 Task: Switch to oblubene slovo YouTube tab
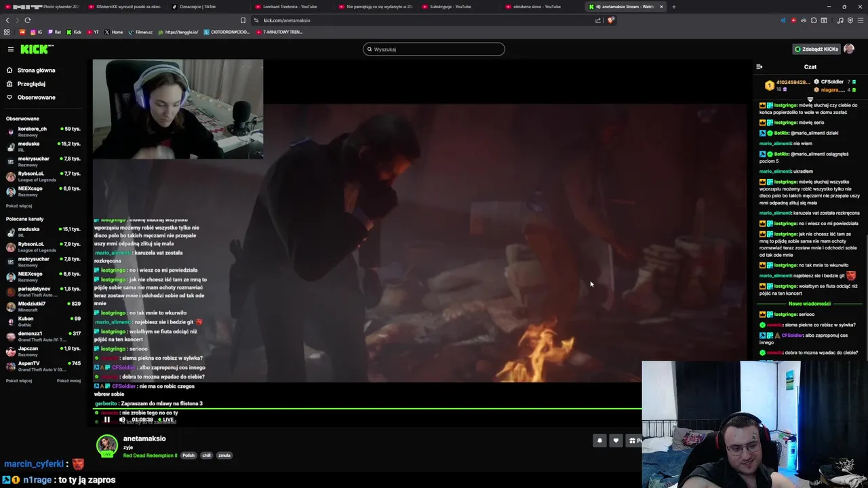pos(541,7)
